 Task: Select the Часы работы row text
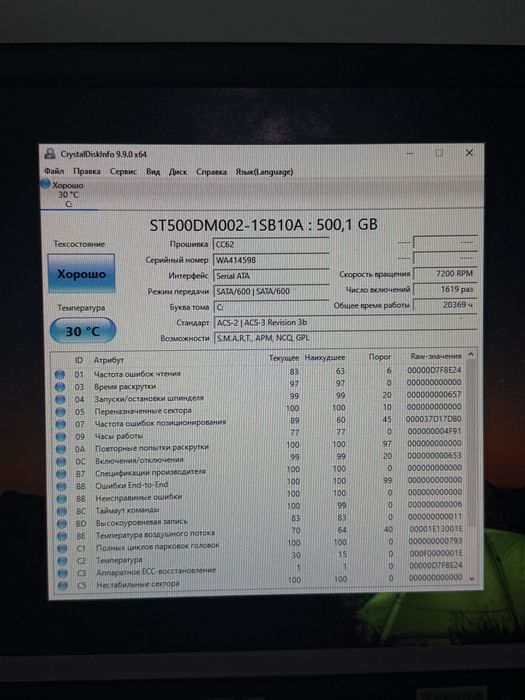(119, 436)
